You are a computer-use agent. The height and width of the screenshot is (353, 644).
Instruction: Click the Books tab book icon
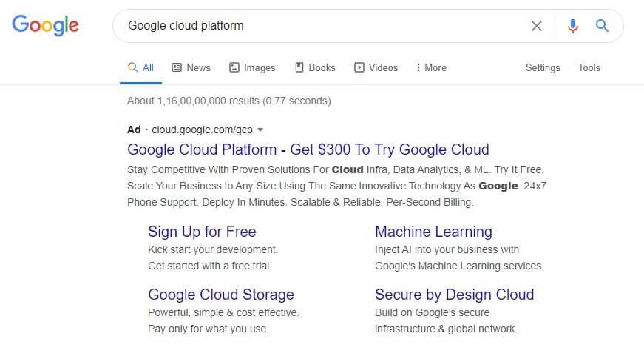(299, 67)
